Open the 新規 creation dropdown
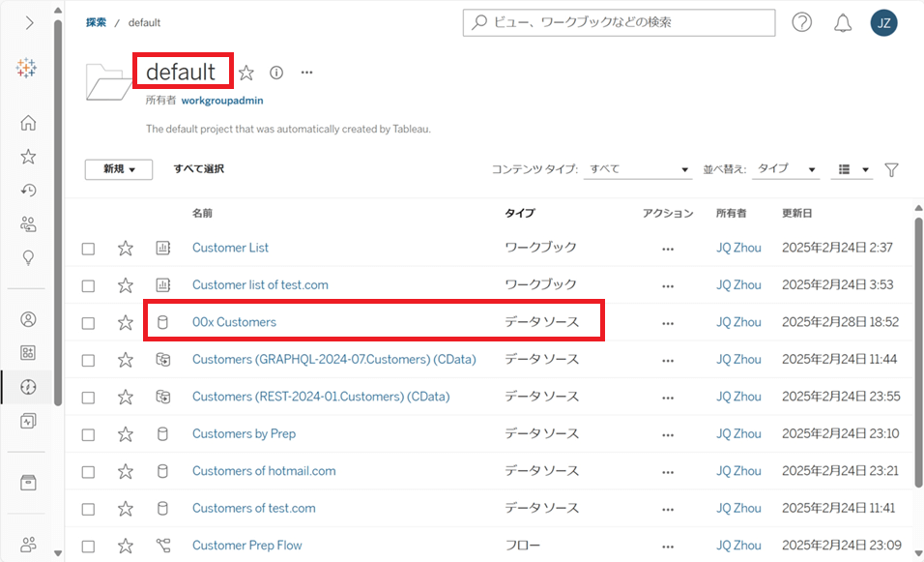This screenshot has height=562, width=924. coord(118,168)
